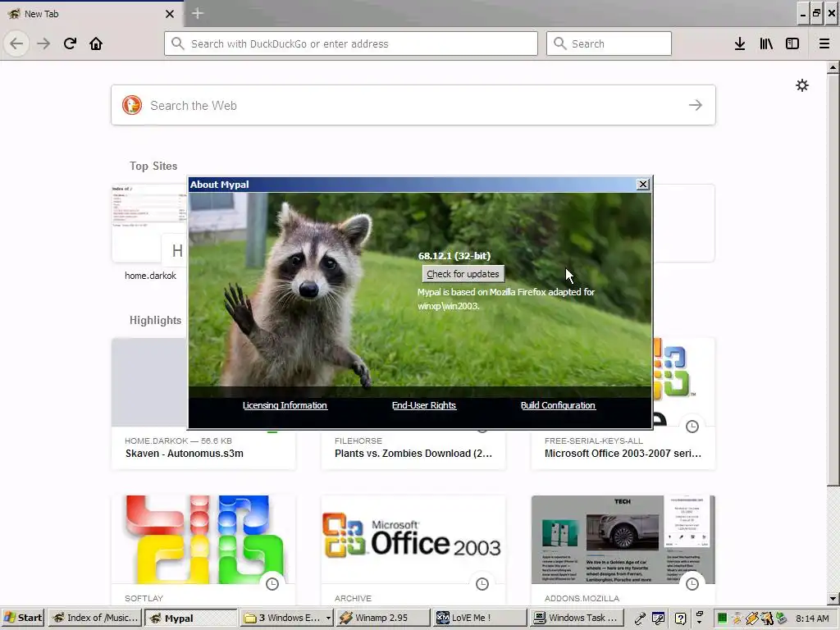
Task: Focus the toolbar Search box
Action: tap(609, 43)
